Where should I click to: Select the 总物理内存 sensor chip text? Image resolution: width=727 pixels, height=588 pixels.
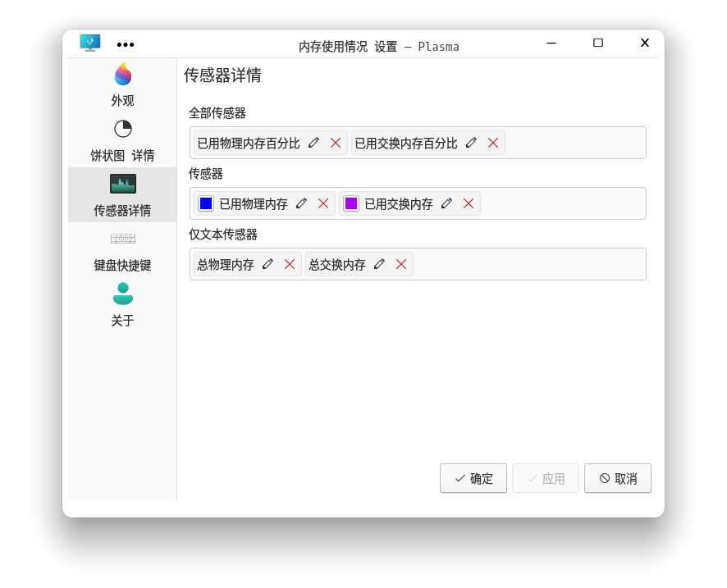click(x=226, y=265)
